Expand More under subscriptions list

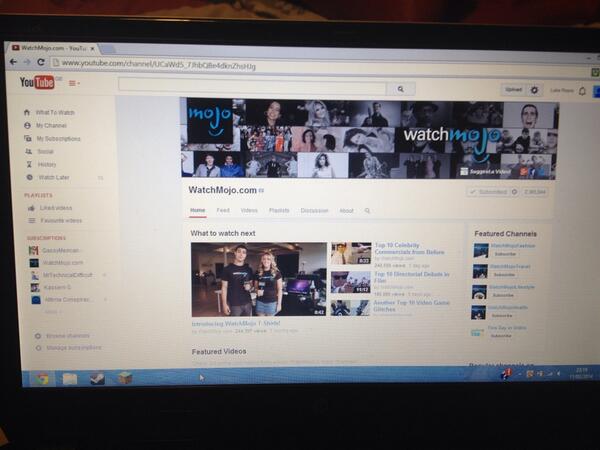point(52,312)
